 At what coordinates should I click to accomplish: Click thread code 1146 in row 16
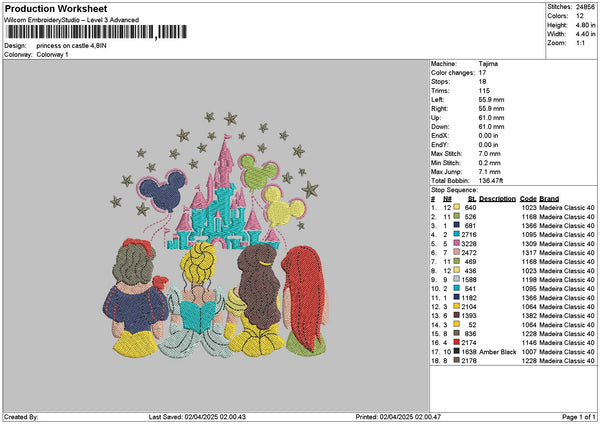[x=529, y=342]
